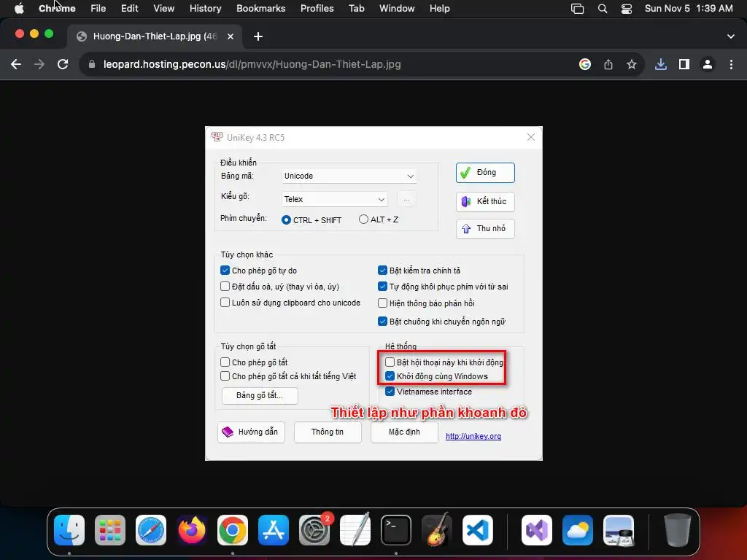Open a new tab with plus button
The image size is (747, 560).
point(258,36)
